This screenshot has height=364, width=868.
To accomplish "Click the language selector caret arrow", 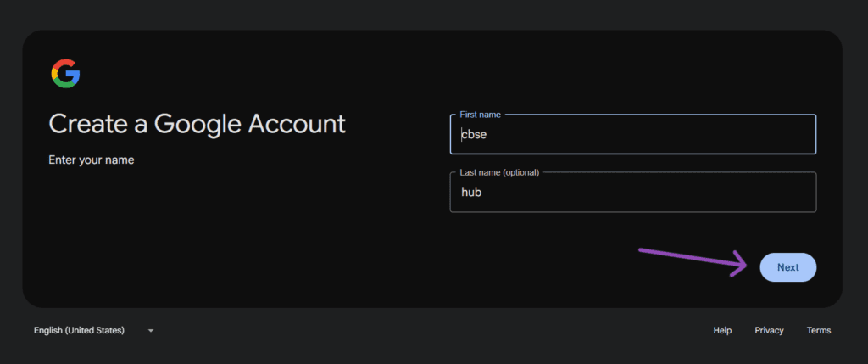I will 151,330.
